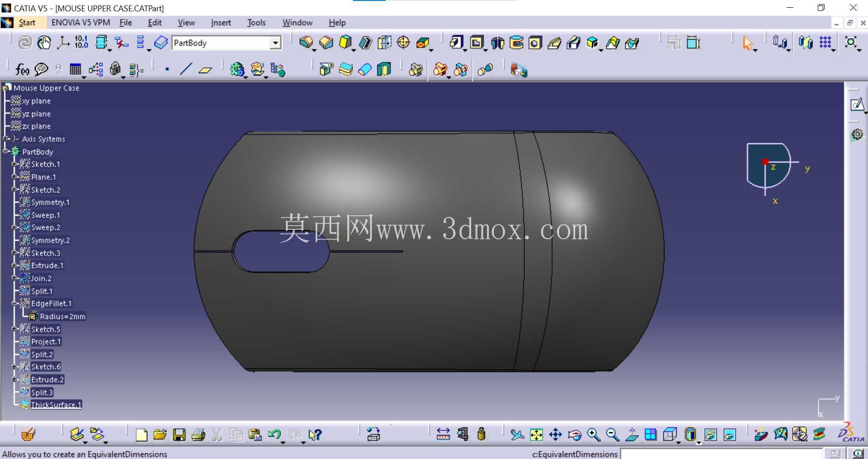Select the Point creation tool

pyautogui.click(x=167, y=69)
